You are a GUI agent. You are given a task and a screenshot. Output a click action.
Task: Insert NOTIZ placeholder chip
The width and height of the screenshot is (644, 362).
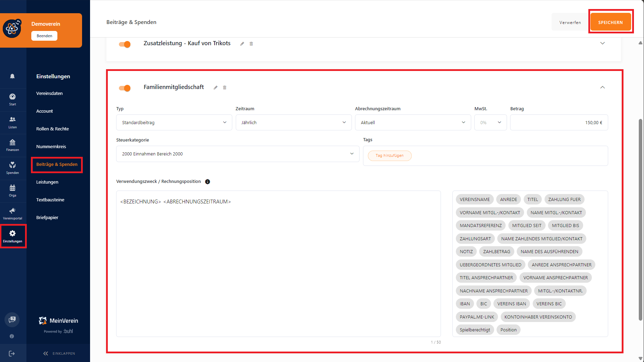(466, 251)
